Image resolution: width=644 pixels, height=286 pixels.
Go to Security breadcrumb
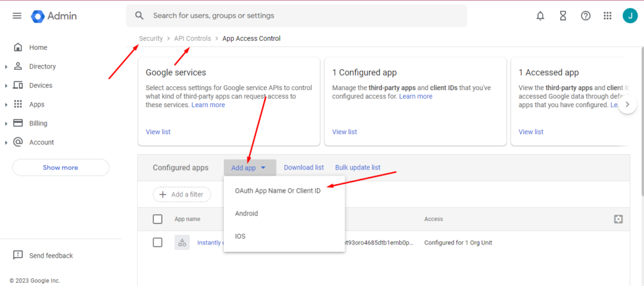pos(151,38)
